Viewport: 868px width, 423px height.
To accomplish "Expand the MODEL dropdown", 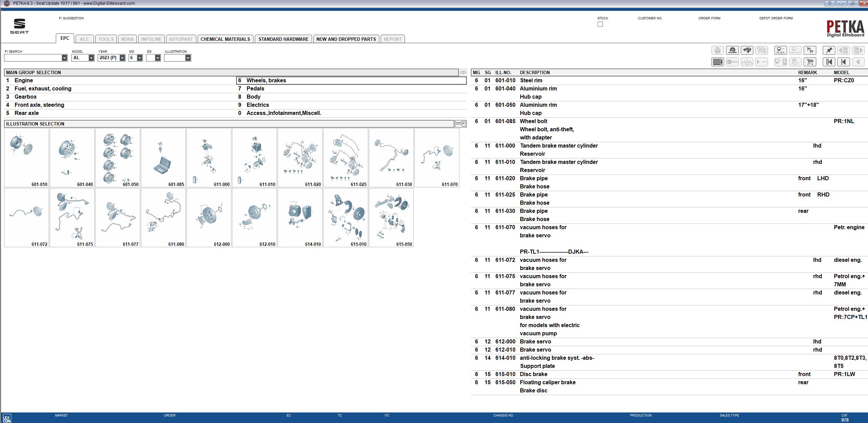I will click(x=91, y=58).
